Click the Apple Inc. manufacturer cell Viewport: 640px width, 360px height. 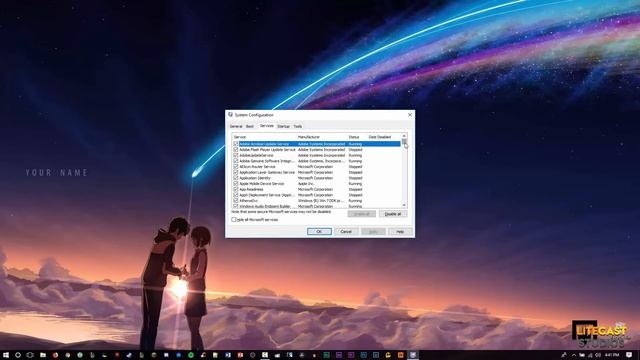306,184
